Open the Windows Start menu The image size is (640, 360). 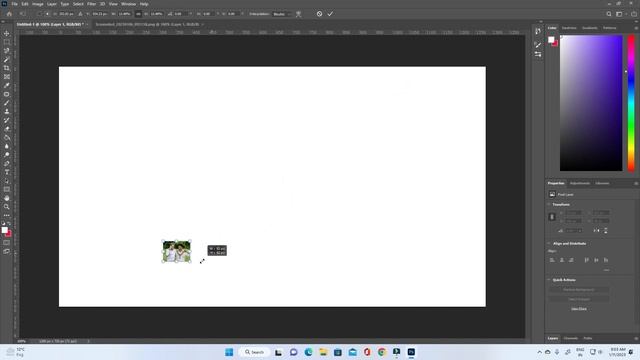click(229, 352)
